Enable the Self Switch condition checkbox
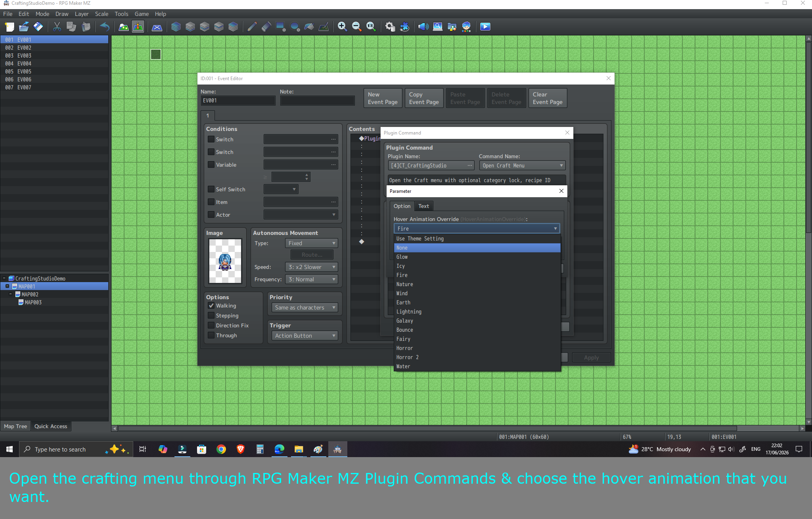812x519 pixels. 211,189
